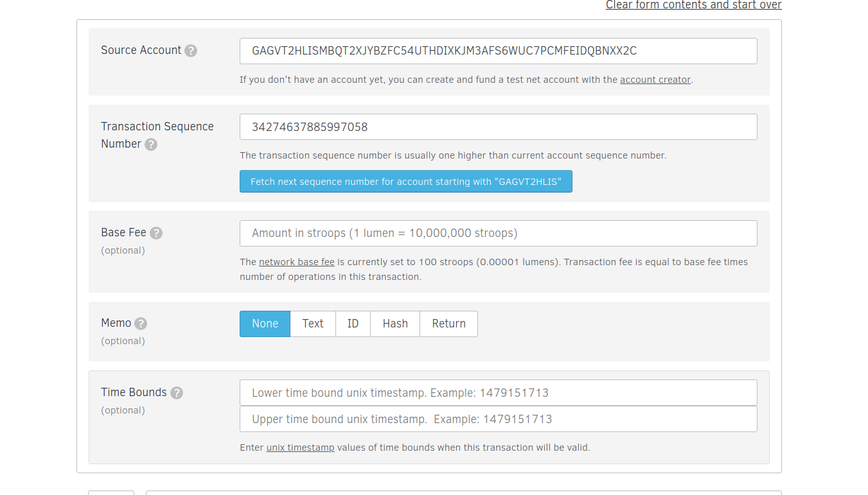Select the Hash memo option
Image resolution: width=868 pixels, height=495 pixels.
coord(395,324)
